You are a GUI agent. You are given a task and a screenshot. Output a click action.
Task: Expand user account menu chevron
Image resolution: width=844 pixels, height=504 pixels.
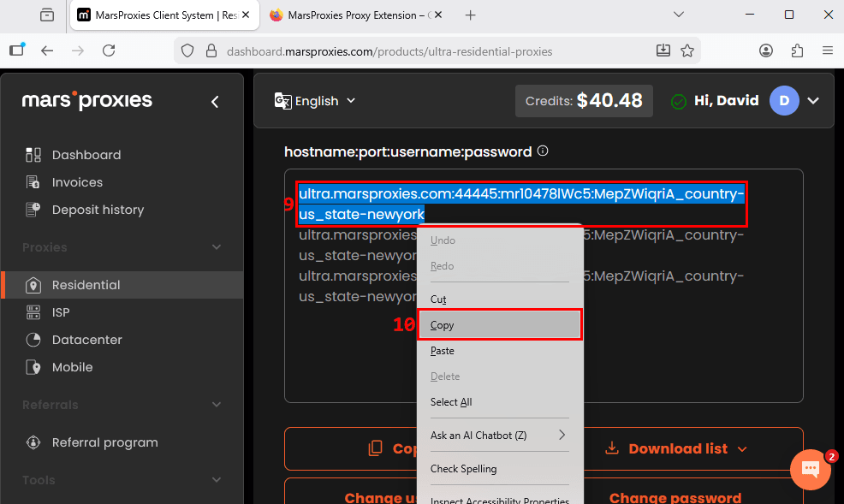click(x=813, y=101)
